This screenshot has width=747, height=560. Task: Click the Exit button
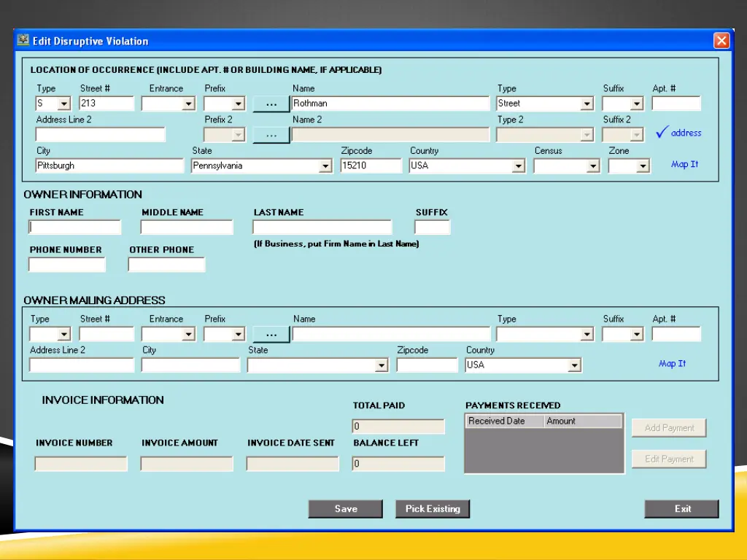pos(682,509)
